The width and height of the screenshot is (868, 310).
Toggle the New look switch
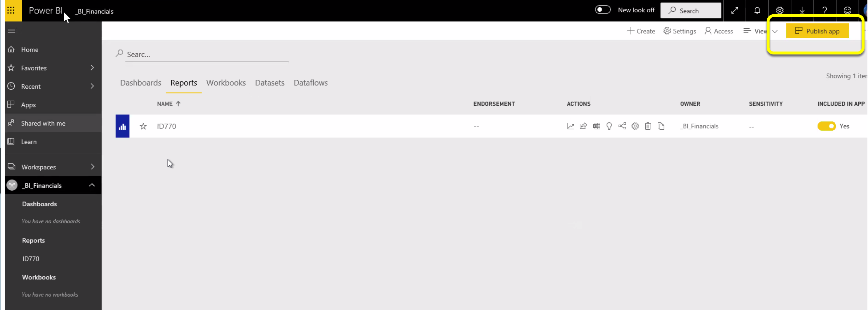pyautogui.click(x=602, y=10)
